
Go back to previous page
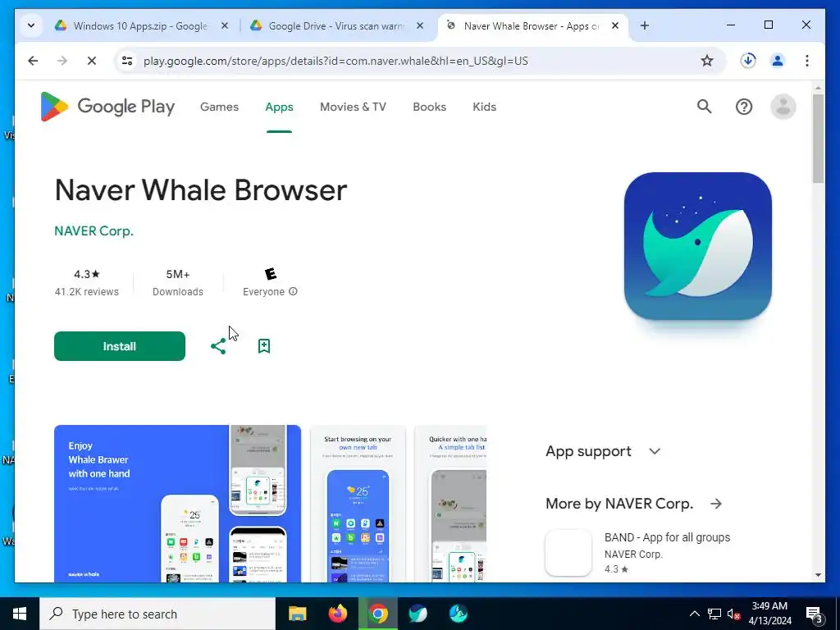(33, 61)
